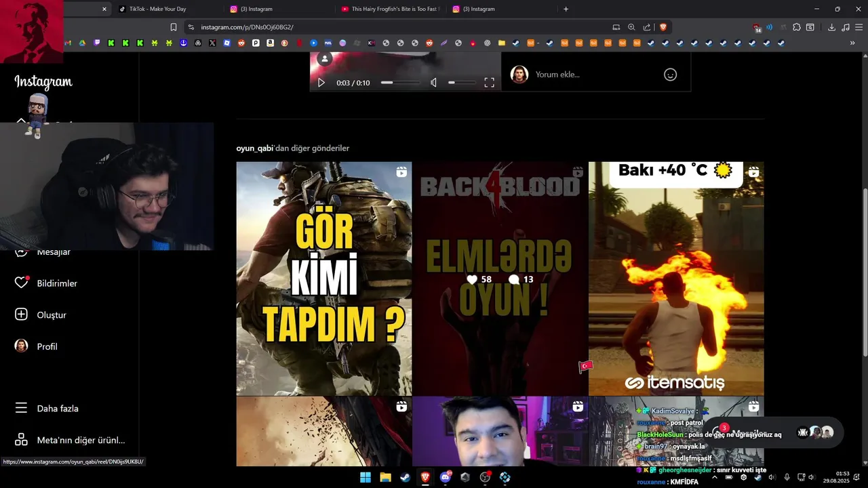Open Mesajlar in Instagram sidebar
The width and height of the screenshot is (868, 488).
pyautogui.click(x=54, y=252)
